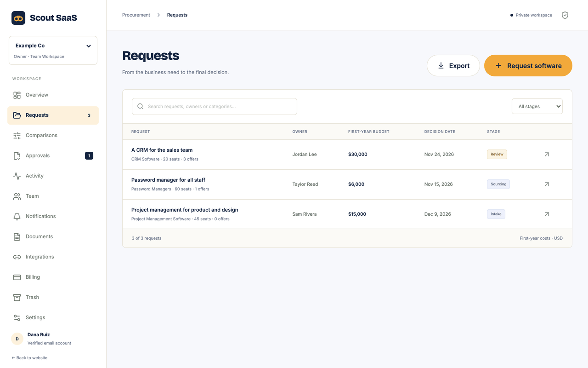Screen dimensions: 588x368
Task: Click the Trash archive icon
Action: [x=17, y=298]
